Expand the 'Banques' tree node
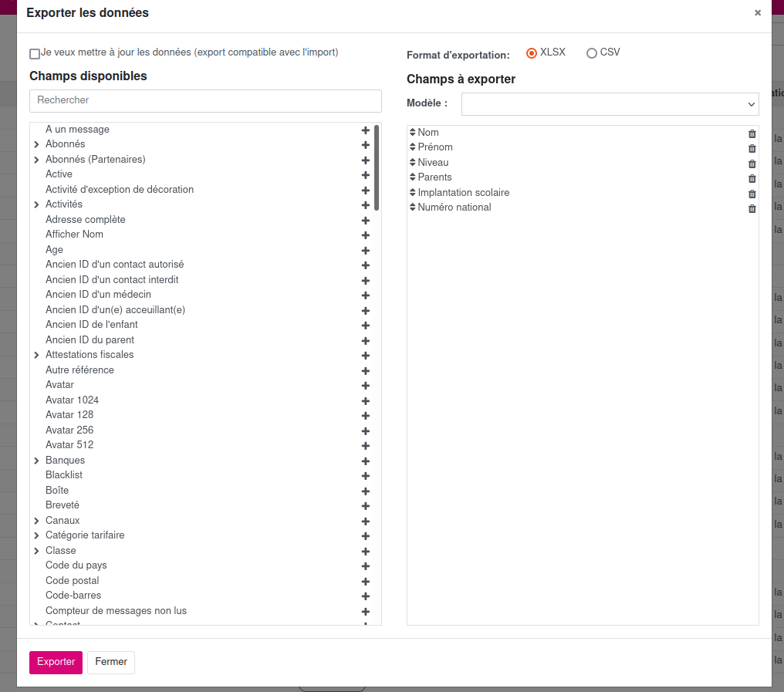 (36, 461)
